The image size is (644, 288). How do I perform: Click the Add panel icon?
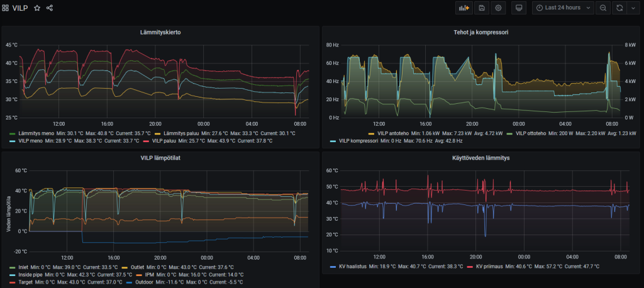tap(464, 8)
